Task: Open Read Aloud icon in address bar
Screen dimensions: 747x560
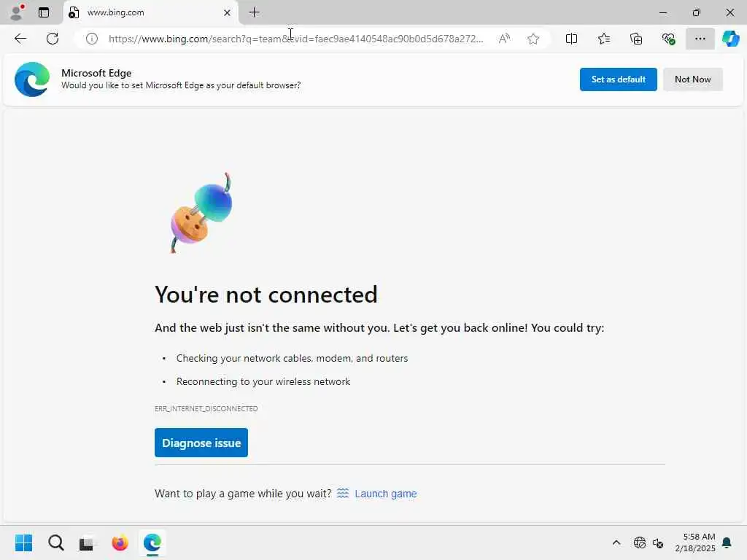Action: click(504, 39)
